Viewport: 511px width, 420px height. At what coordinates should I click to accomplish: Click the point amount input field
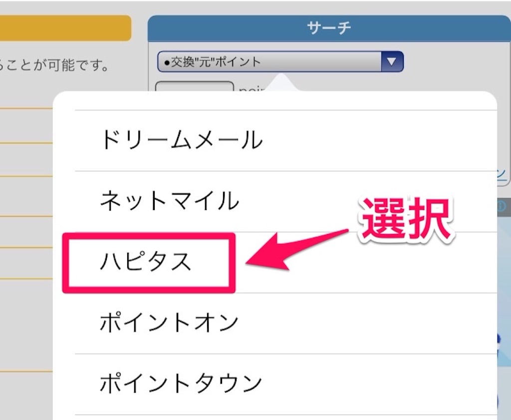pos(195,87)
